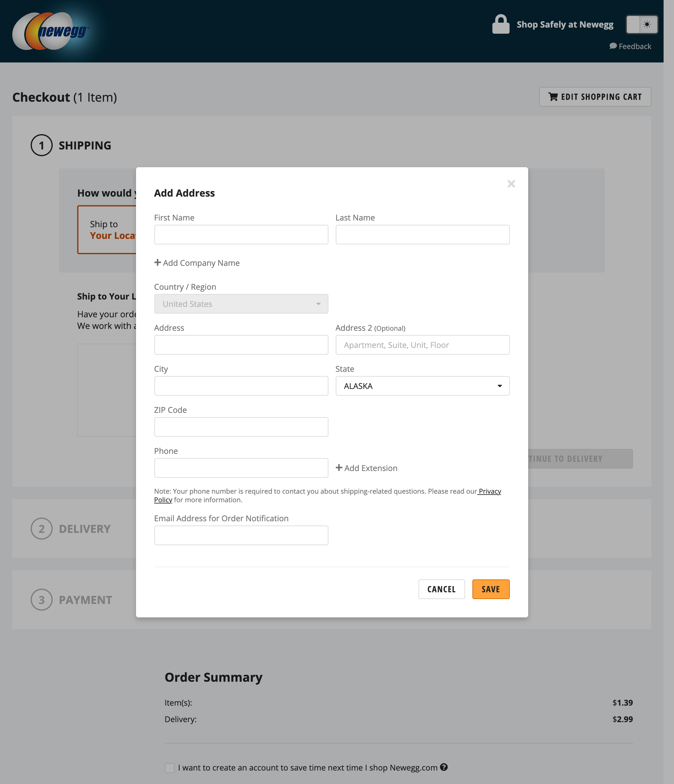Click the ZIP Code input field

point(241,426)
